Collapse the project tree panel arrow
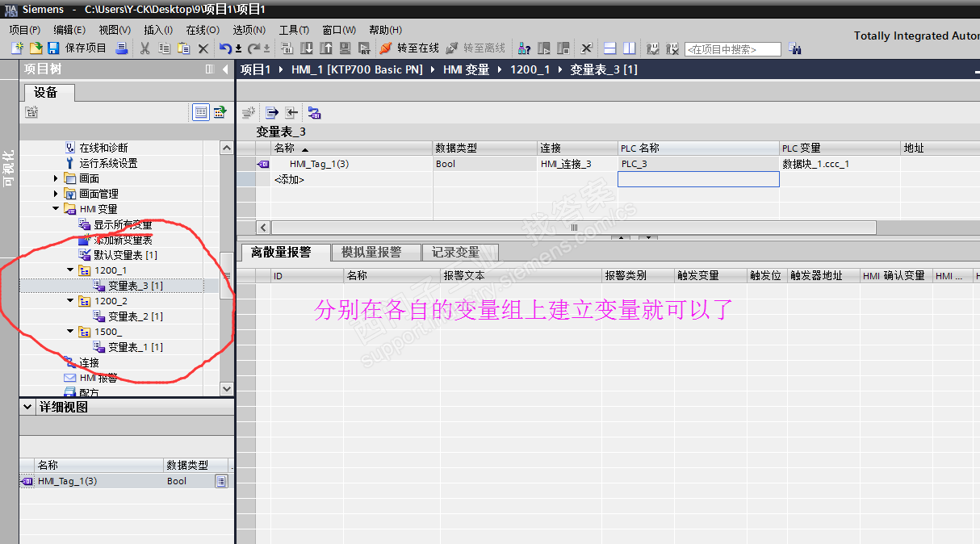The image size is (980, 544). [225, 69]
